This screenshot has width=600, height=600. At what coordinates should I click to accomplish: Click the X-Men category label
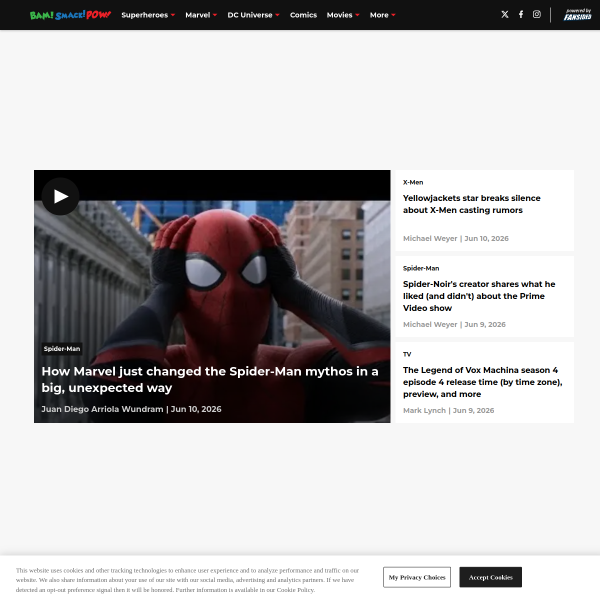413,183
